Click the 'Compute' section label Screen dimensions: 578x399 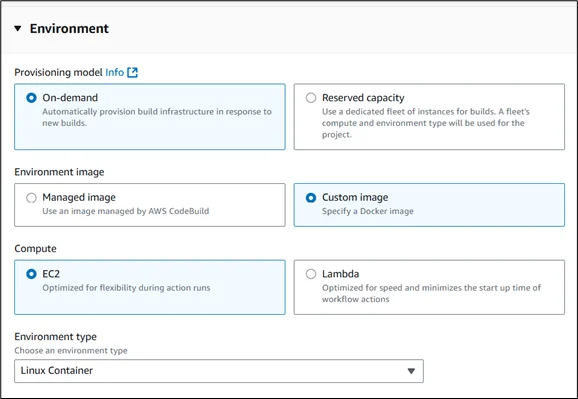[x=35, y=249]
